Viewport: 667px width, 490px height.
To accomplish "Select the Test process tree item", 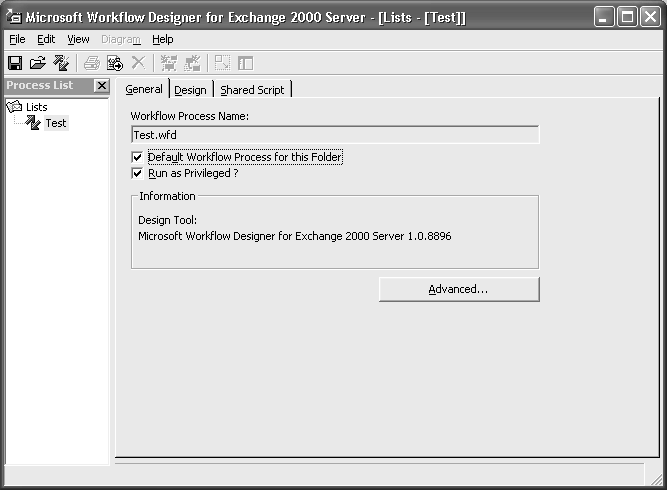I will pos(56,123).
